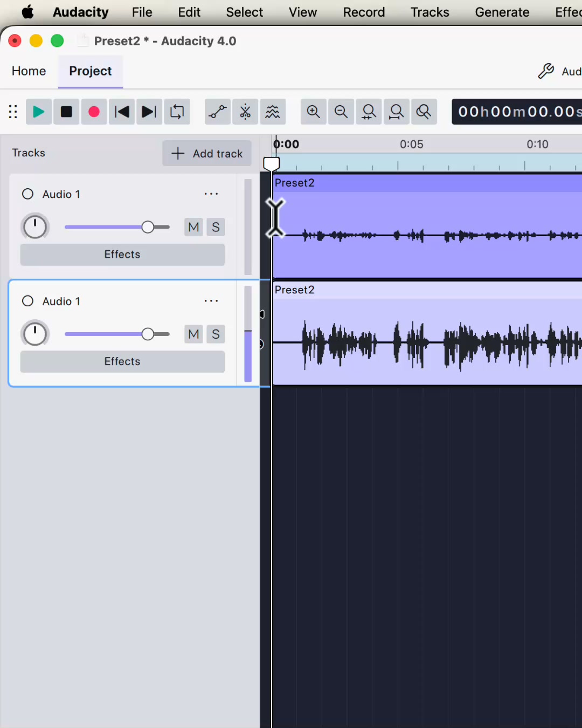Switch to the Home tab
582x728 pixels.
point(29,71)
